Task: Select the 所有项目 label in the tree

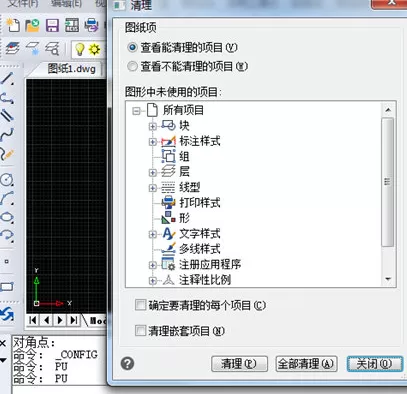Action: [x=183, y=110]
